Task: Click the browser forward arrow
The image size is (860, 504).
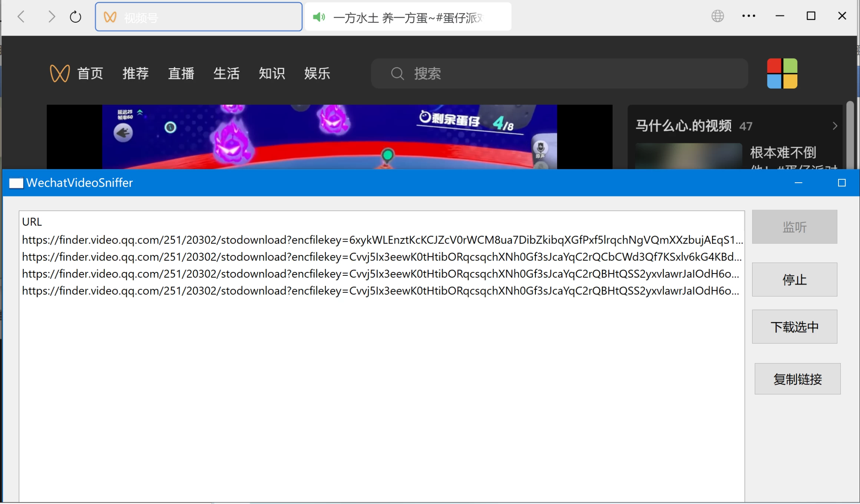Action: point(52,17)
